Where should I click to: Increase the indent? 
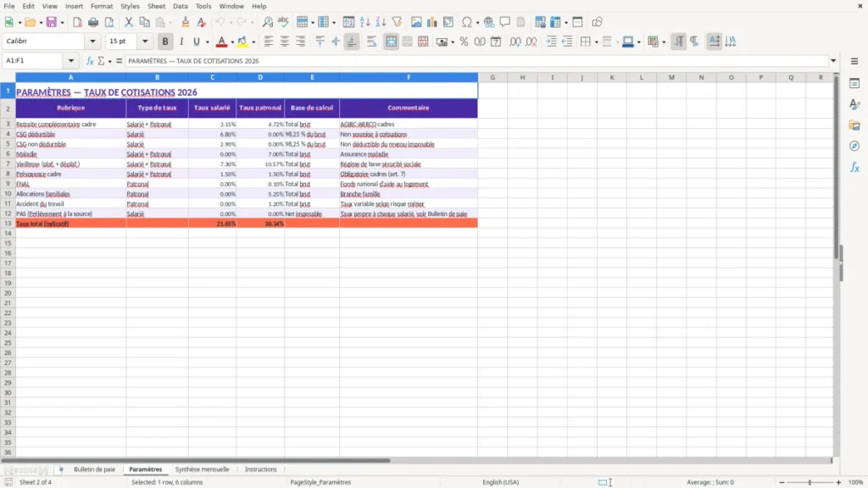(551, 42)
